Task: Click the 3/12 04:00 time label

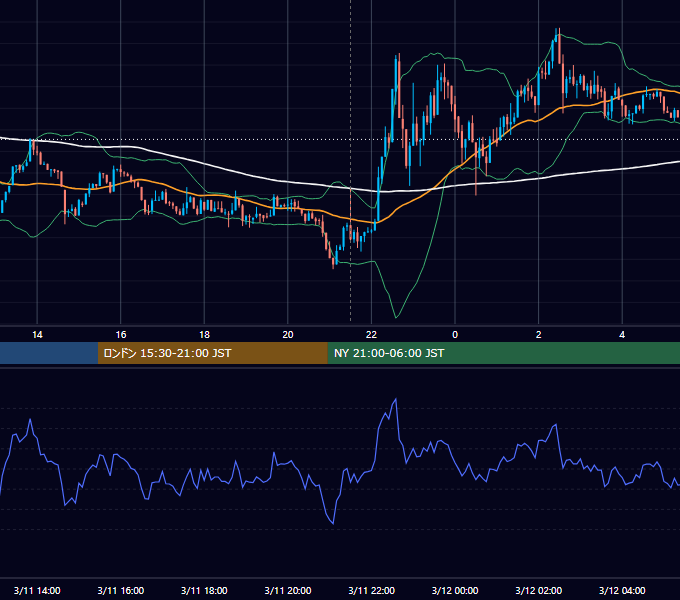Action: pyautogui.click(x=622, y=590)
